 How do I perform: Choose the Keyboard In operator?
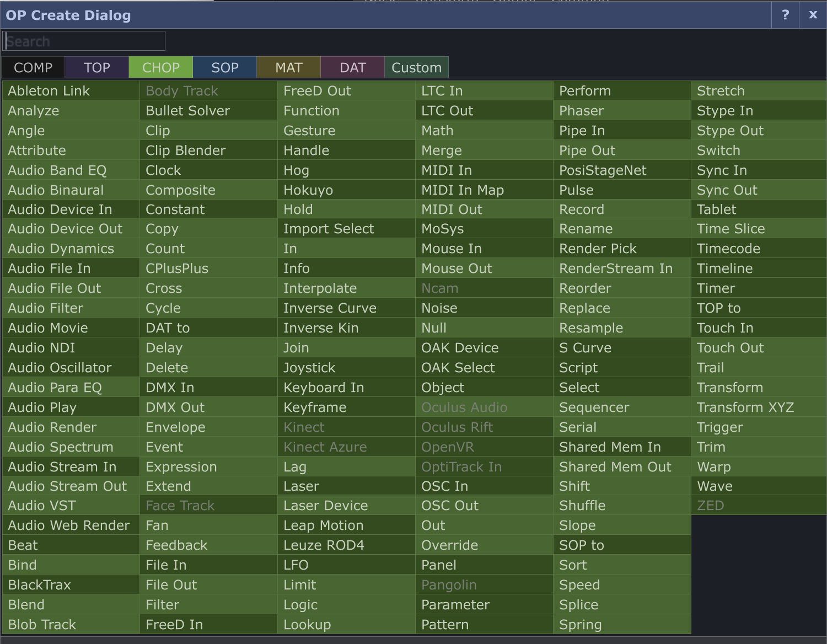coord(346,388)
